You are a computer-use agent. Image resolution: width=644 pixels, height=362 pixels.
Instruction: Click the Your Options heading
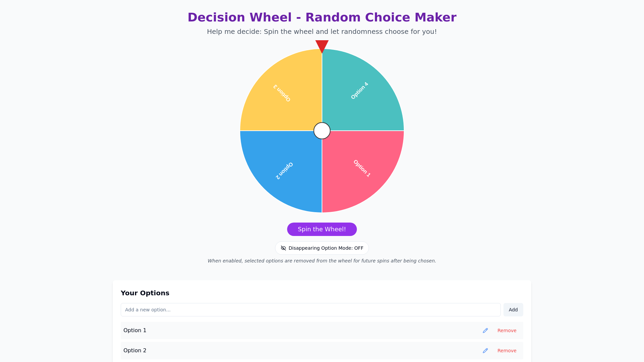click(145, 293)
